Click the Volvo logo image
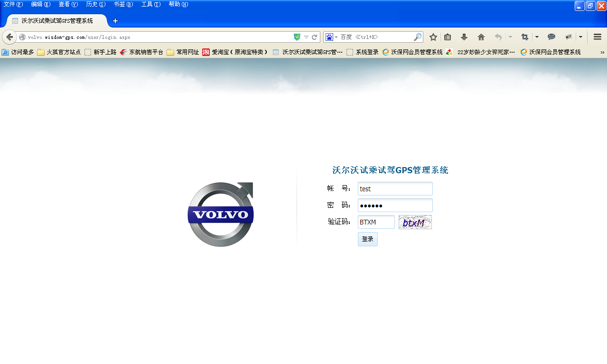This screenshot has width=607, height=364. pos(221,214)
